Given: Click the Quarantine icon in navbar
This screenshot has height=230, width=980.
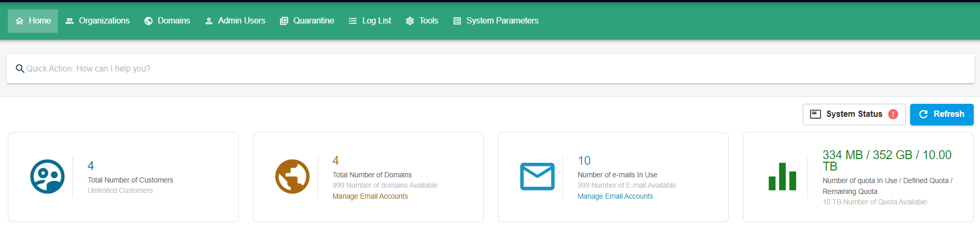Looking at the screenshot, I should click(x=284, y=21).
